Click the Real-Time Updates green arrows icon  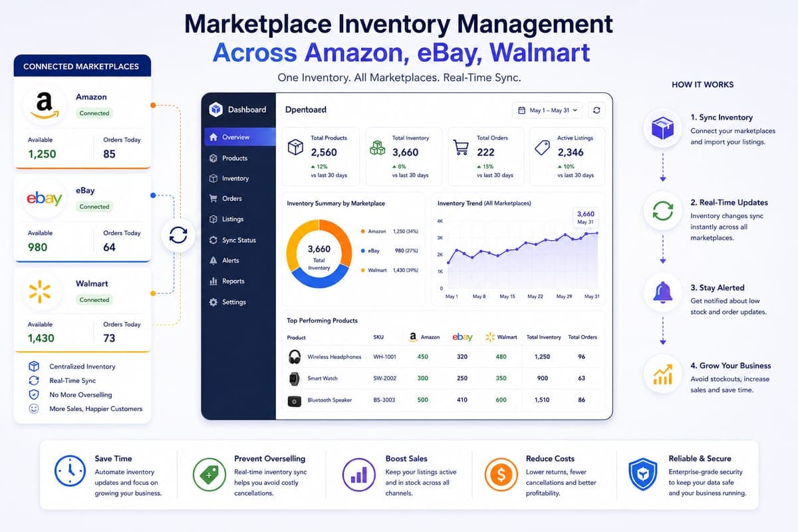(662, 211)
